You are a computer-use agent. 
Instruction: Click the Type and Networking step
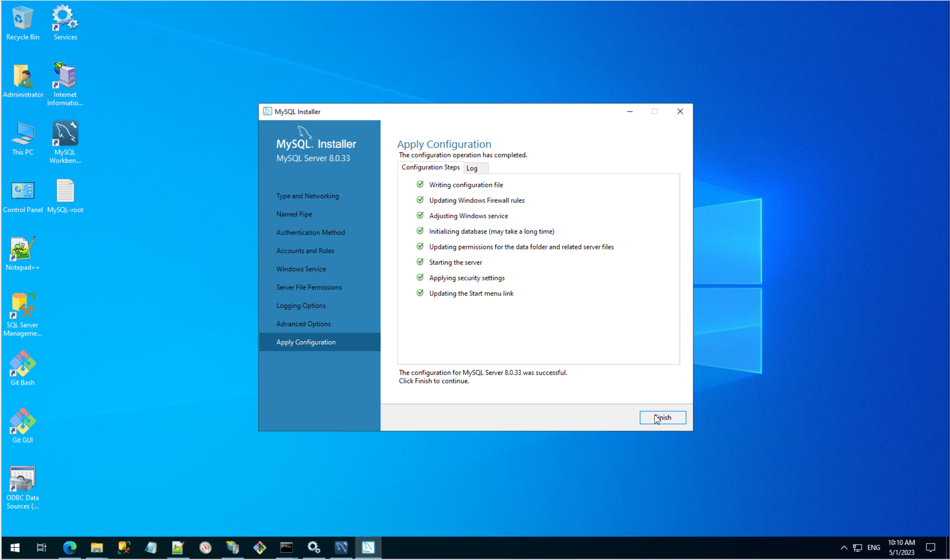click(308, 196)
